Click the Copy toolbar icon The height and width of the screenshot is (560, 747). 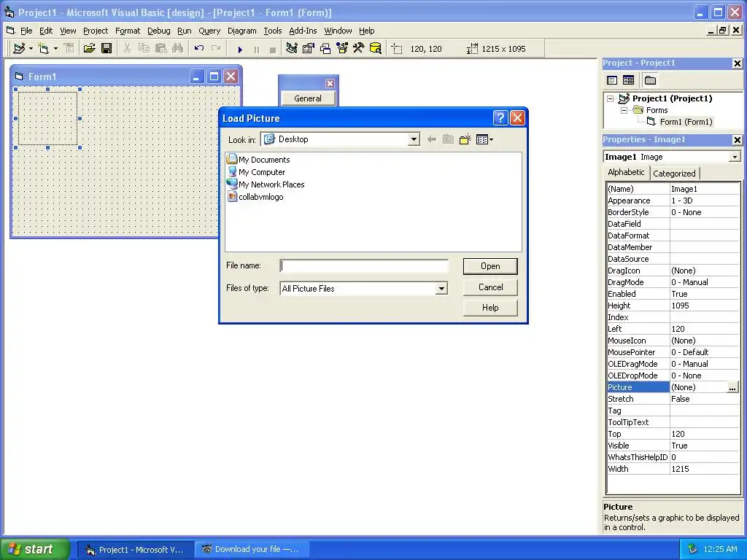144,48
